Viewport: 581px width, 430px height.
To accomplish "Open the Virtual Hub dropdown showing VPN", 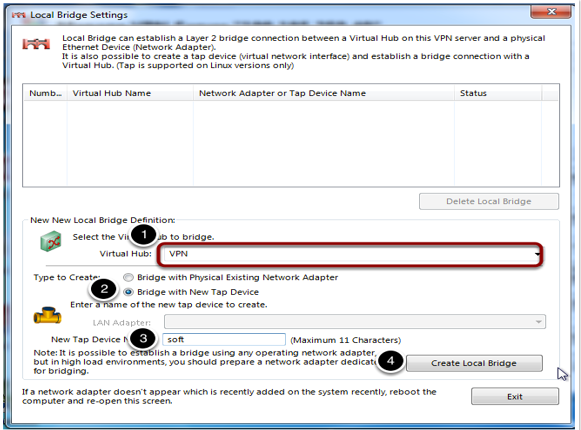I will coord(352,254).
